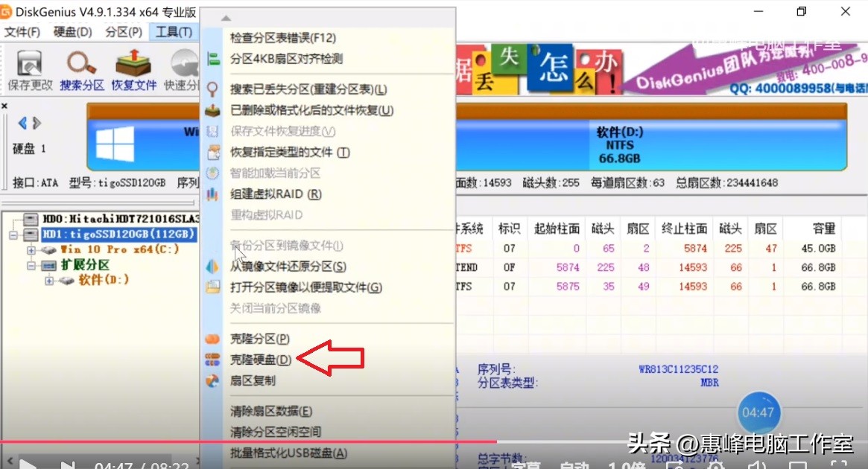Choose 恢复指定类型的文件 (T)
868x469 pixels.
pos(290,152)
